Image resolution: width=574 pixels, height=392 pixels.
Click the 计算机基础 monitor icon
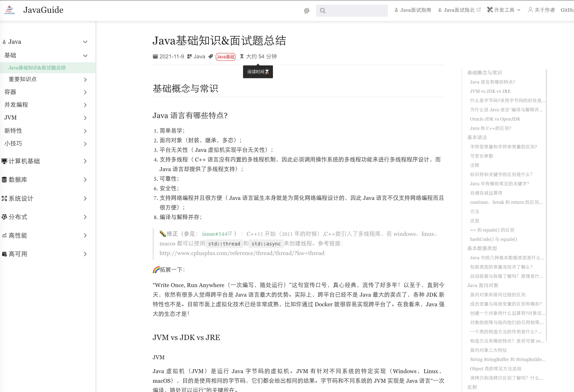(x=4, y=161)
